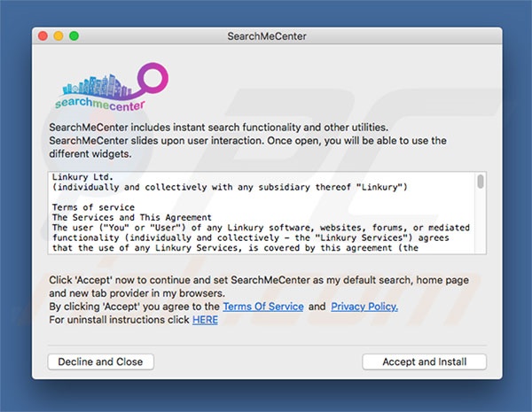Minimize window using yellow button
532x412 pixels.
pyautogui.click(x=59, y=36)
